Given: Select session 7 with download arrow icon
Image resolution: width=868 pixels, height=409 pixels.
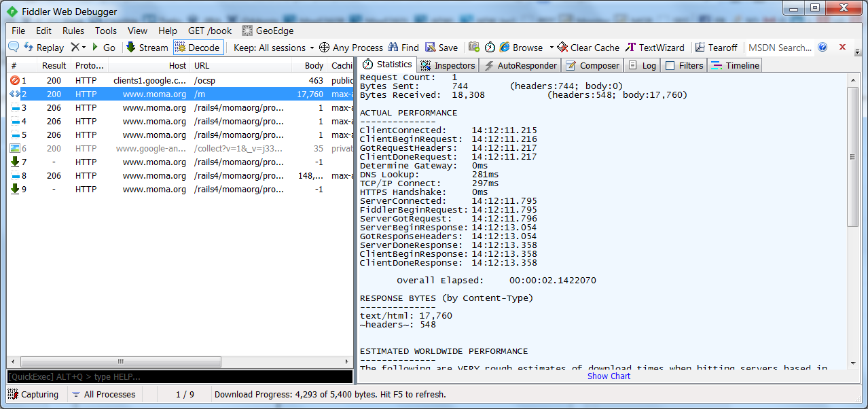Looking at the screenshot, I should click(180, 162).
